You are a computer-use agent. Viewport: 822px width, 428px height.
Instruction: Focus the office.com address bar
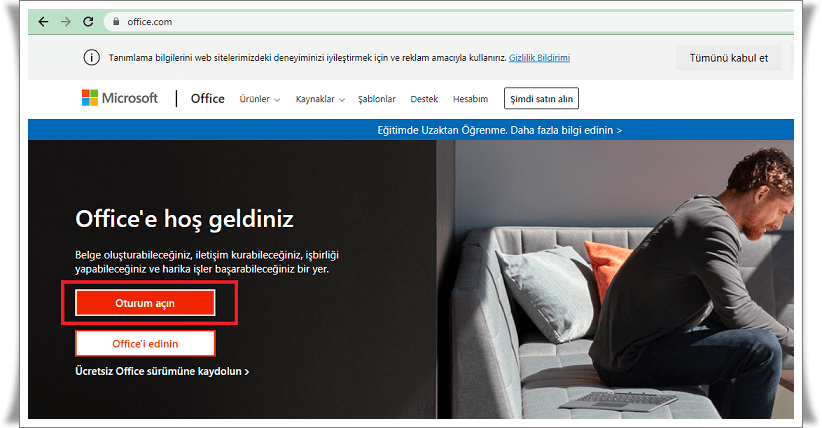[x=449, y=22]
